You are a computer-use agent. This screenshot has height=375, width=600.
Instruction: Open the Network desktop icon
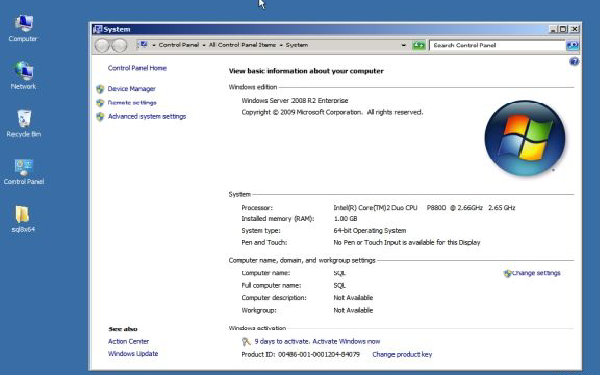coord(23,75)
